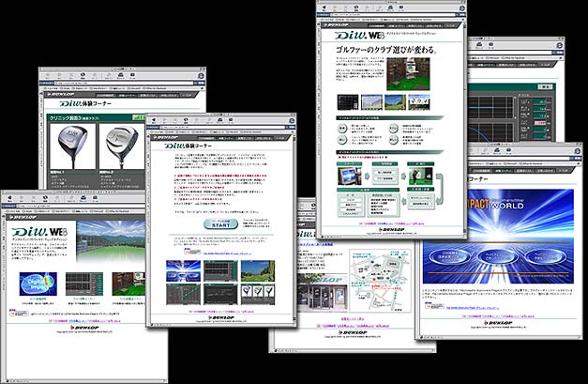Click the Refresh icon in the tall headline window
The height and width of the screenshot is (384, 588).
coord(356,8)
